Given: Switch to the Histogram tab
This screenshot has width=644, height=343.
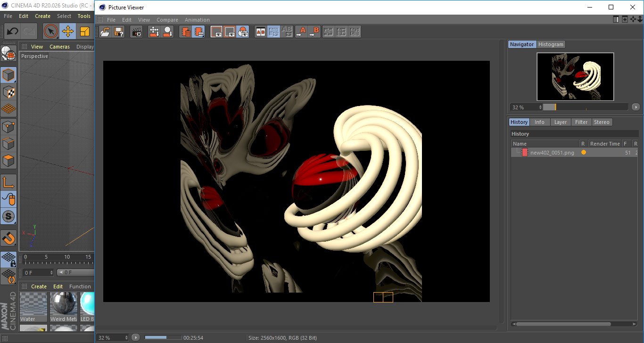Looking at the screenshot, I should click(551, 44).
